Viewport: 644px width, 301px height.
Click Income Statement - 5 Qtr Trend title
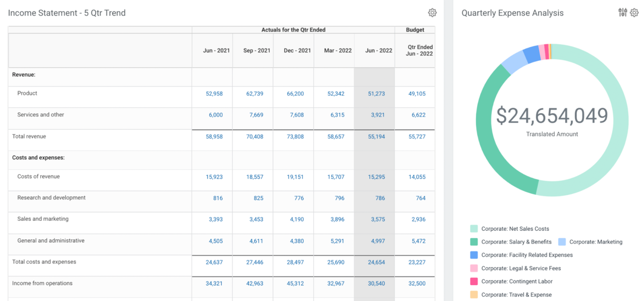pos(67,13)
